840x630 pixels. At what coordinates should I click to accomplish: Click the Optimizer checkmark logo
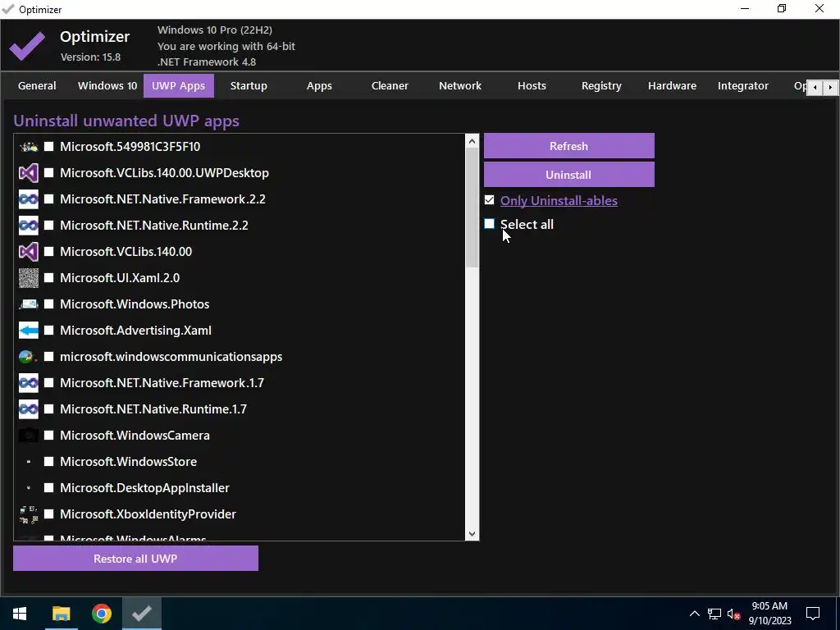[x=27, y=46]
